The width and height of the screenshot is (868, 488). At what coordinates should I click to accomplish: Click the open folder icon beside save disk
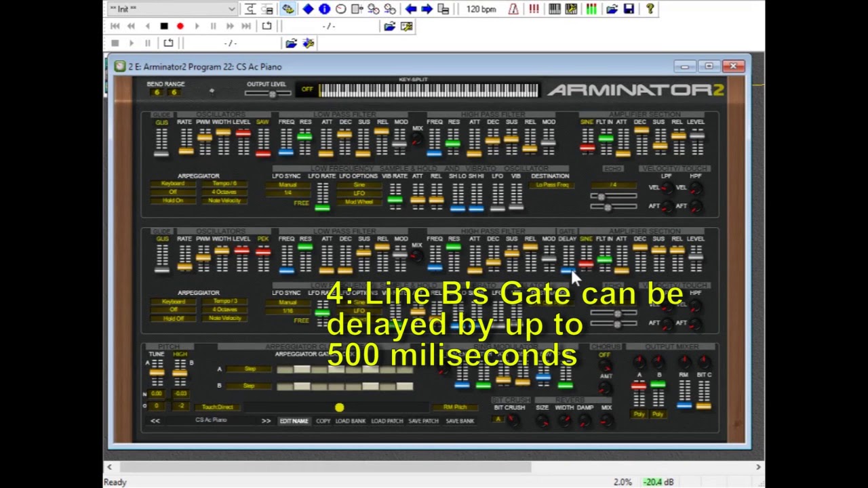(612, 9)
